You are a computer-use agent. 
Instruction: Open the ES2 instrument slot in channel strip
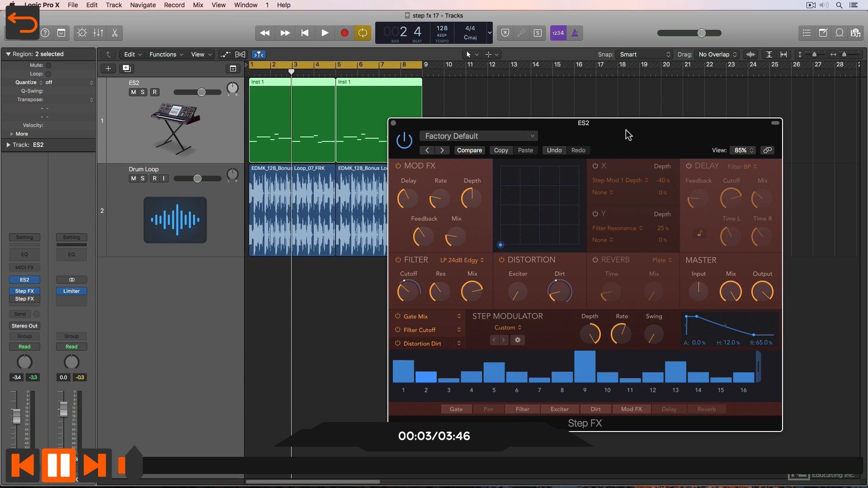pyautogui.click(x=24, y=280)
